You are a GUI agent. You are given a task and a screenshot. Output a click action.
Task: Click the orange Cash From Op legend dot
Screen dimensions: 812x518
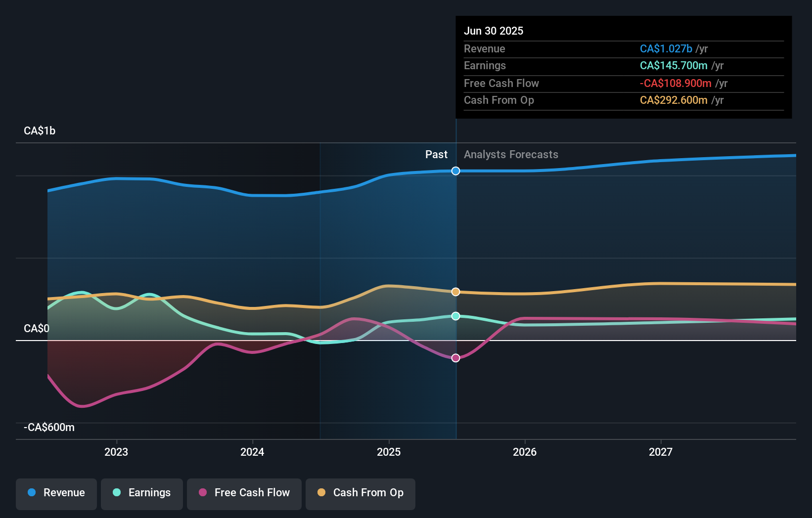pos(321,492)
